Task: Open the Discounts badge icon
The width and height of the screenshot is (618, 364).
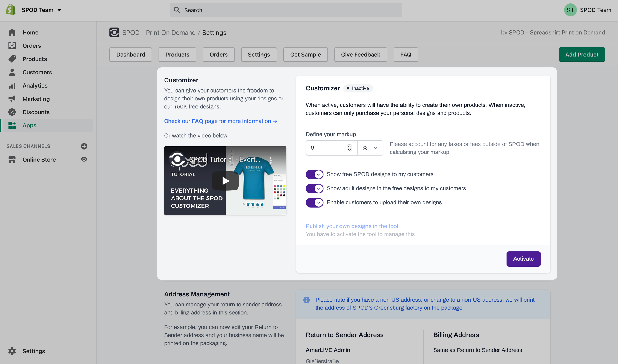Action: point(12,112)
